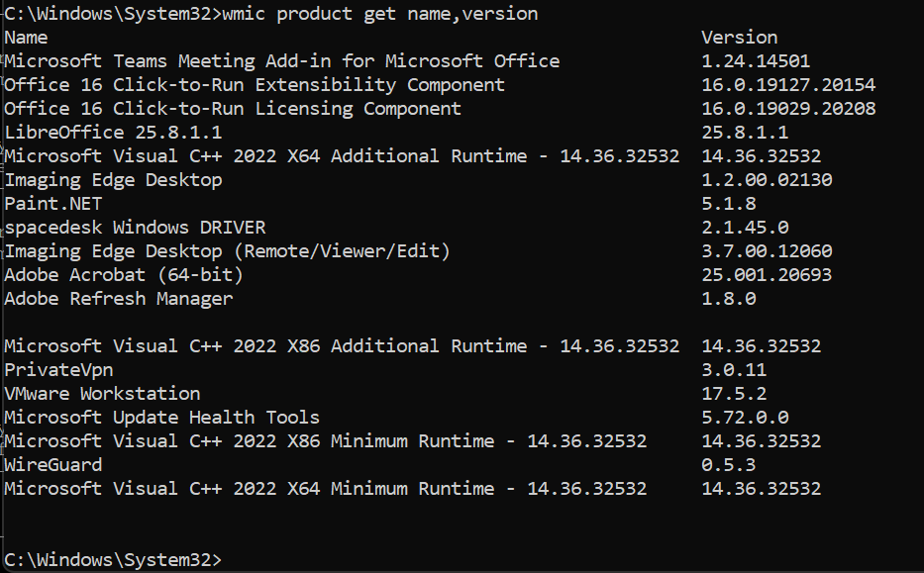This screenshot has height=573, width=924.
Task: Click 'Imaging Edge Desktop (Remote/Viewer/Edit)' line
Action: [x=227, y=251]
